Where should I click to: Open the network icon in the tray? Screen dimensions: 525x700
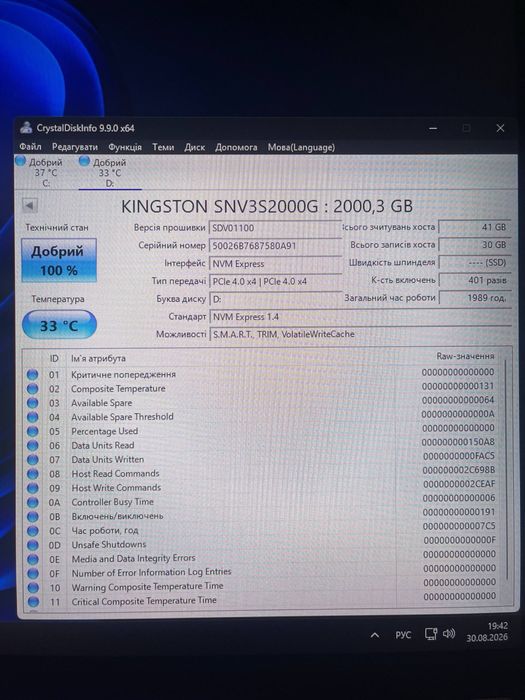431,634
